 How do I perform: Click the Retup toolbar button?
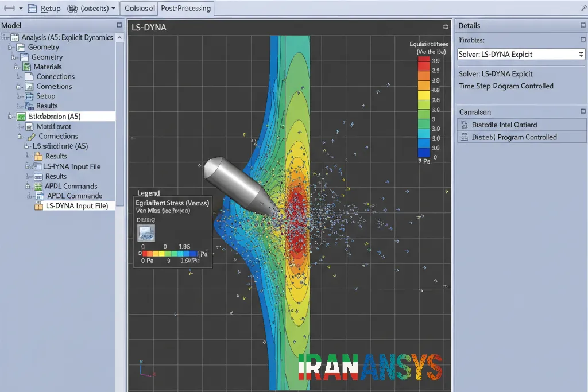[45, 8]
